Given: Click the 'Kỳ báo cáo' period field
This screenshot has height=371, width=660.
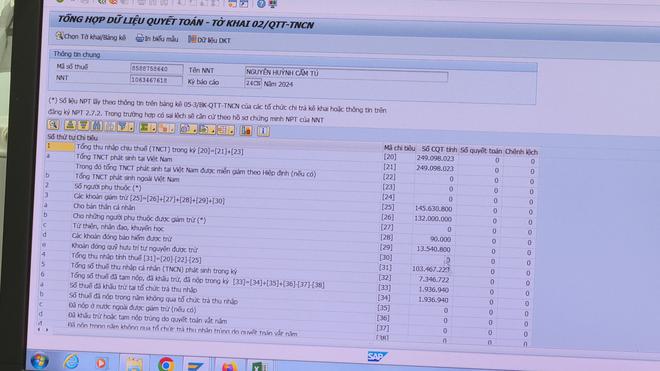Looking at the screenshot, I should [x=253, y=83].
